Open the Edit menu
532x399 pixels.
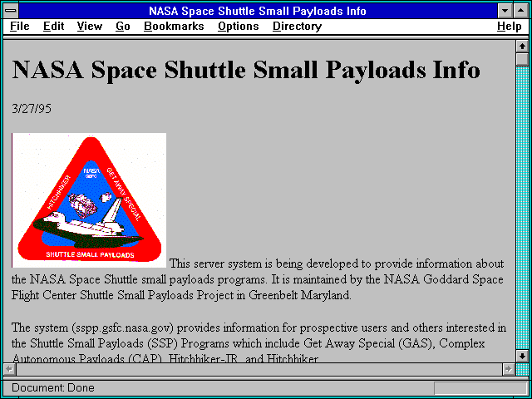tap(53, 27)
